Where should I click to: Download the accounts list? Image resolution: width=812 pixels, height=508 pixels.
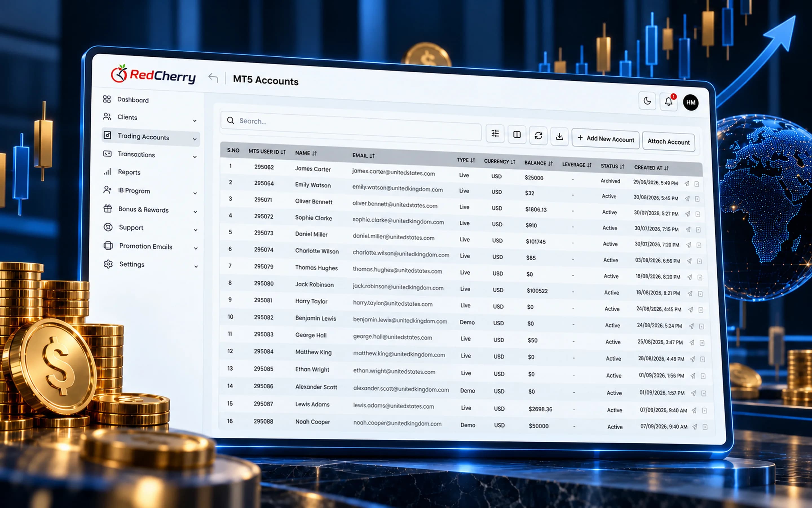[559, 136]
